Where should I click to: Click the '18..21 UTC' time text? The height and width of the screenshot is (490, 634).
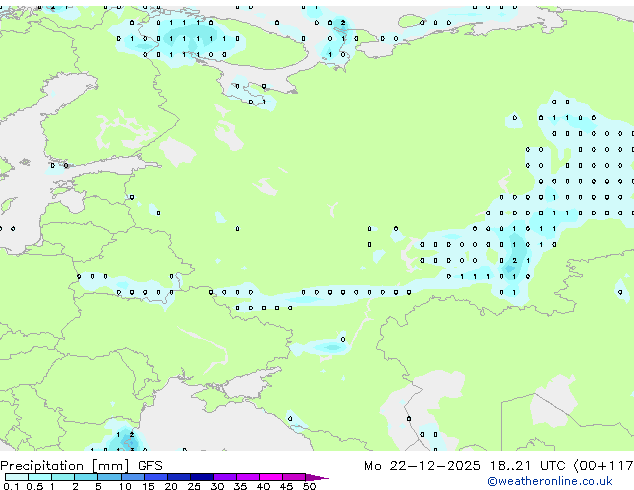(528, 466)
